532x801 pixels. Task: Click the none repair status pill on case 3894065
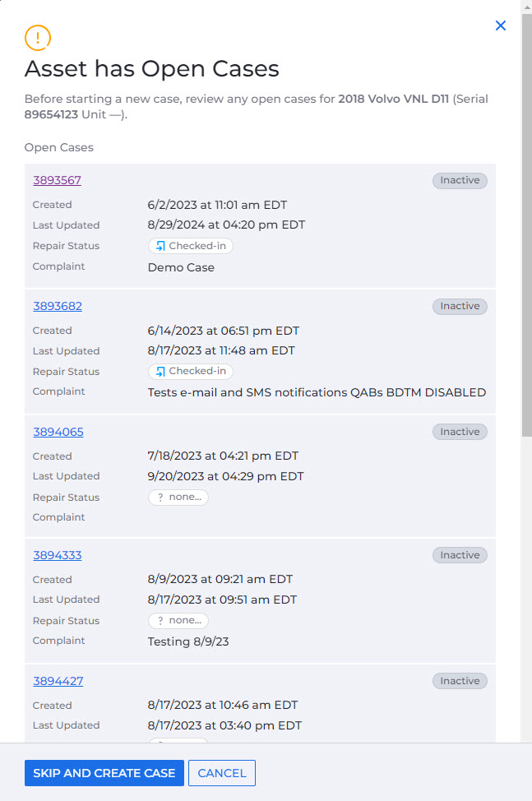pyautogui.click(x=178, y=497)
